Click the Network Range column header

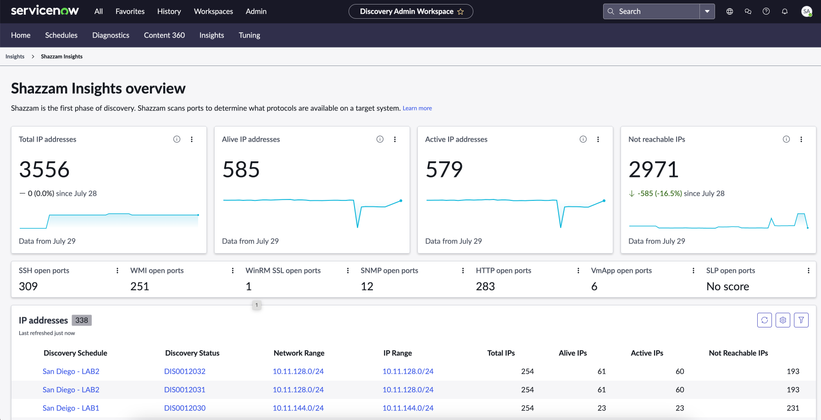[298, 353]
